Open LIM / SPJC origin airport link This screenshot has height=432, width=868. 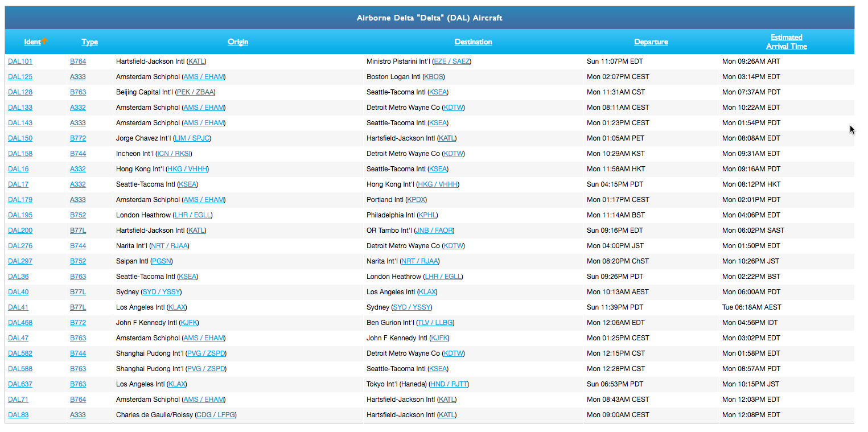(x=192, y=138)
